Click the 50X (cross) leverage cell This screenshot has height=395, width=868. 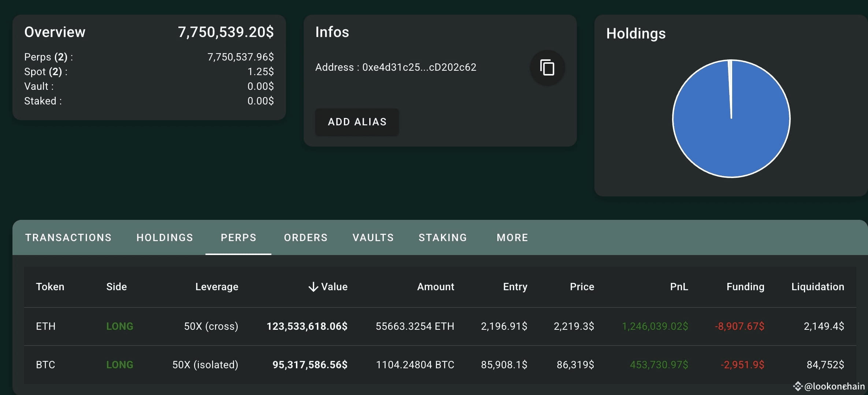(211, 326)
